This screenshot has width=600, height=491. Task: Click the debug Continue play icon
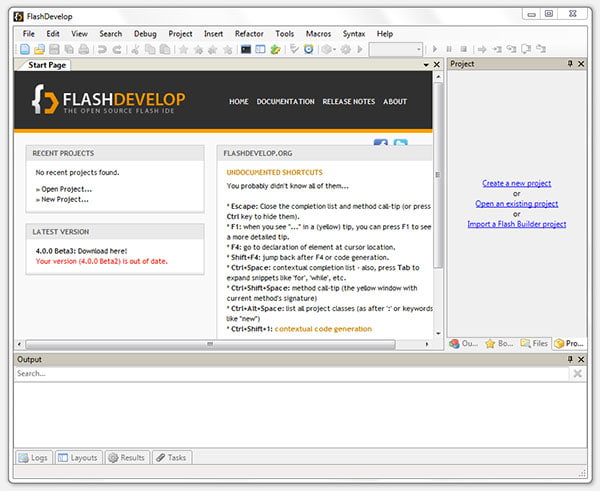435,49
